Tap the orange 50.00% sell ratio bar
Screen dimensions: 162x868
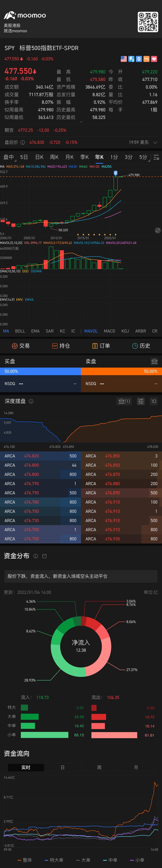121,371
